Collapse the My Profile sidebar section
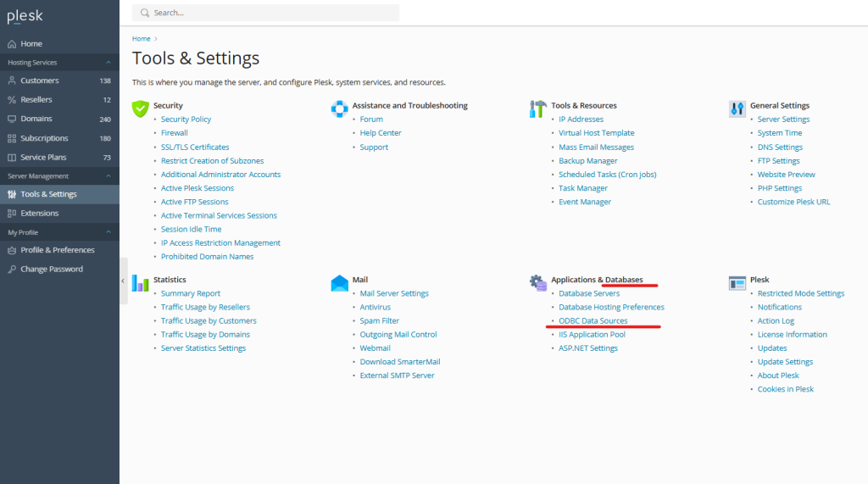Image resolution: width=868 pixels, height=484 pixels. 108,232
